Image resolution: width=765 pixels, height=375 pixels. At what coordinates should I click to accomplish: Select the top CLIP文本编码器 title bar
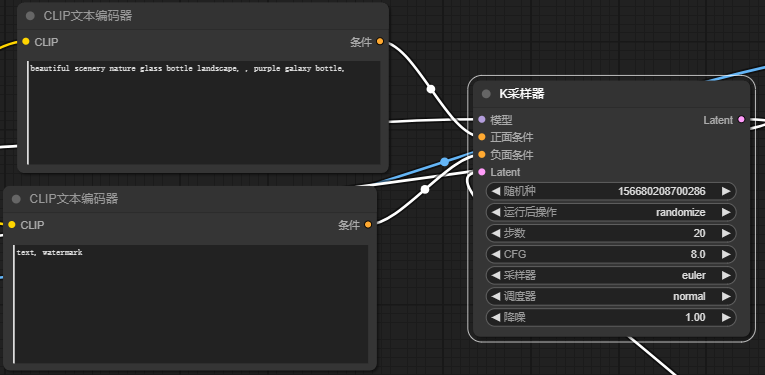203,16
